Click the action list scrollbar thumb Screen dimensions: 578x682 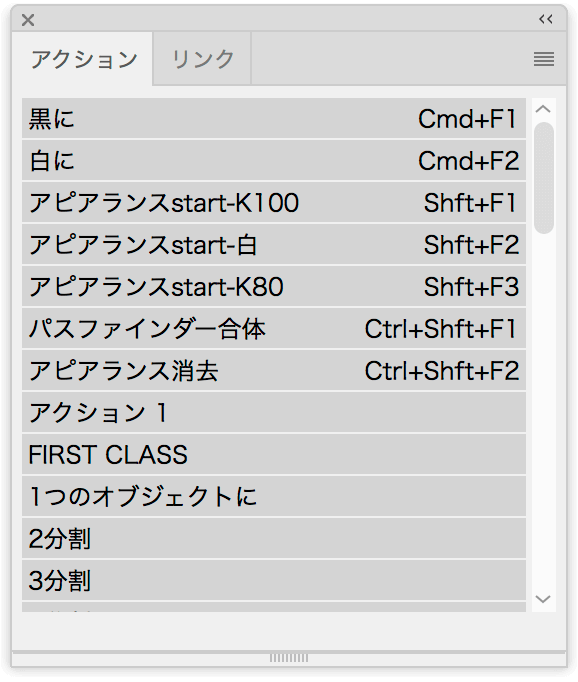(544, 178)
